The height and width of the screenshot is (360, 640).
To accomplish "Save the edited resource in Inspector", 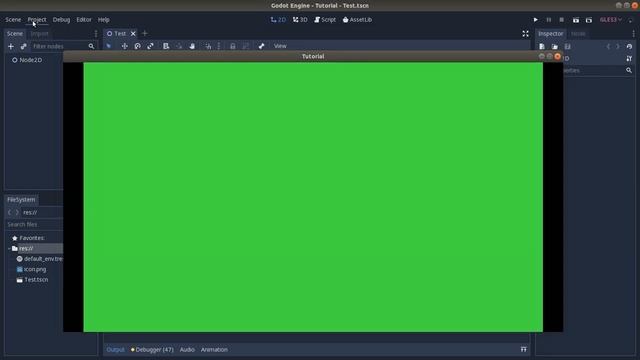I will point(567,47).
